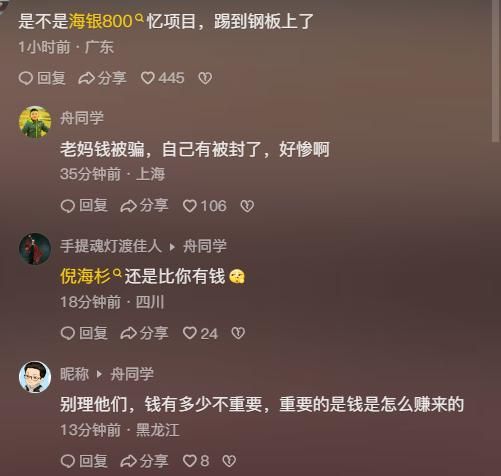The height and width of the screenshot is (476, 501).
Task: Open the 手提魂灯渡佳人 username
Action: (111, 246)
